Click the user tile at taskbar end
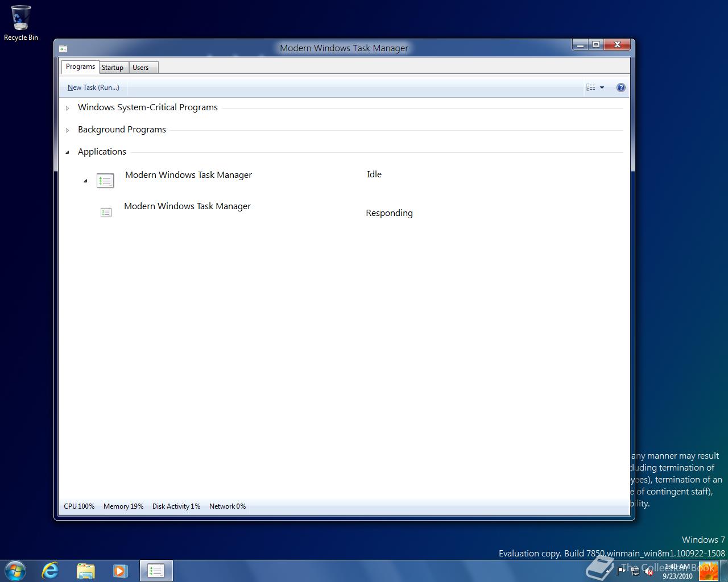 [709, 571]
